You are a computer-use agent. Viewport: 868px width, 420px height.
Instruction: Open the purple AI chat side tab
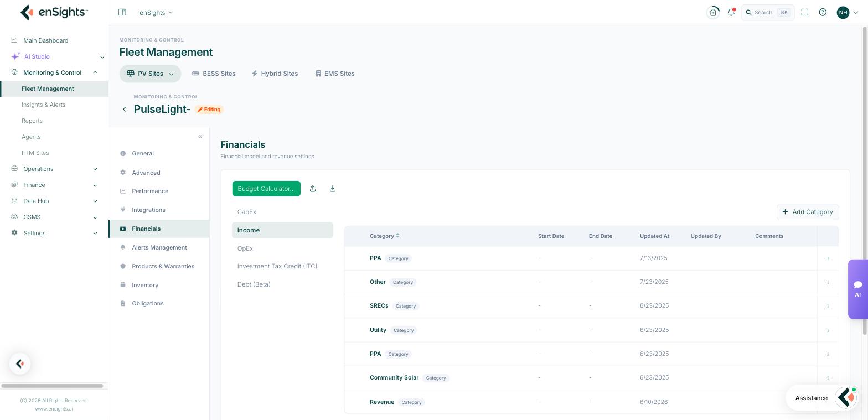857,289
